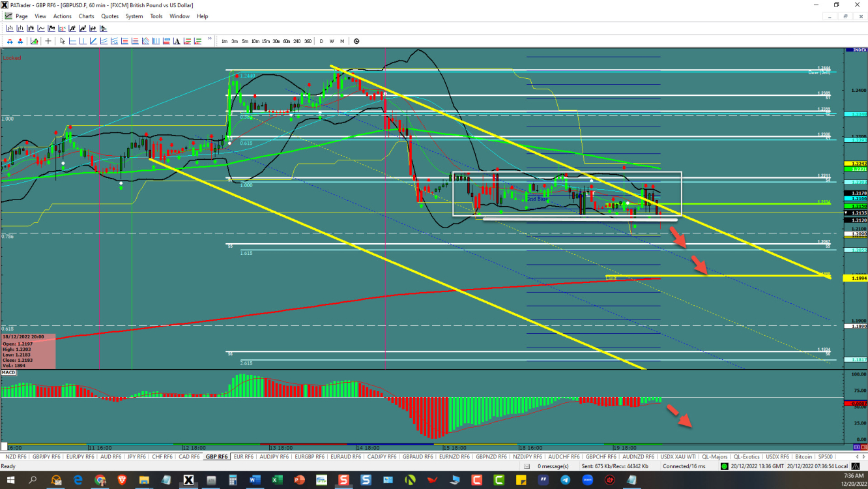Image resolution: width=868 pixels, height=489 pixels.
Task: Click the first red-blue arrows icon
Action: (x=10, y=41)
